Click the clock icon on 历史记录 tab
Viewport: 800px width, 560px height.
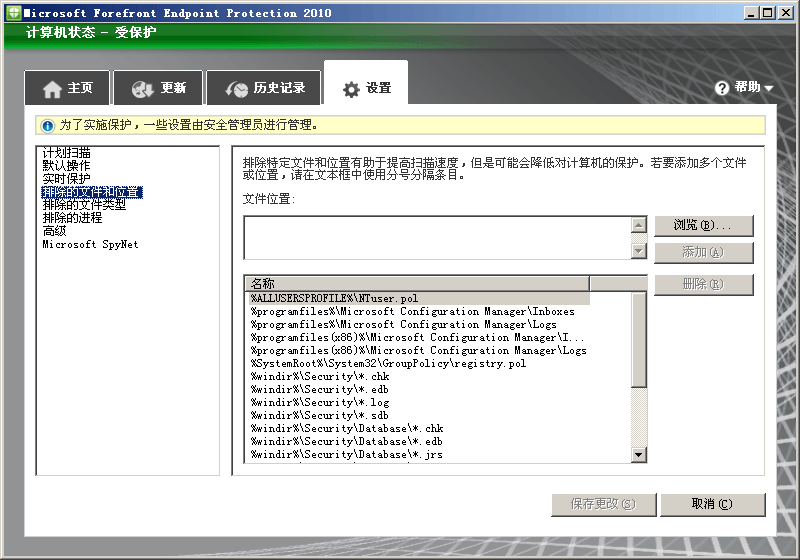click(x=237, y=89)
